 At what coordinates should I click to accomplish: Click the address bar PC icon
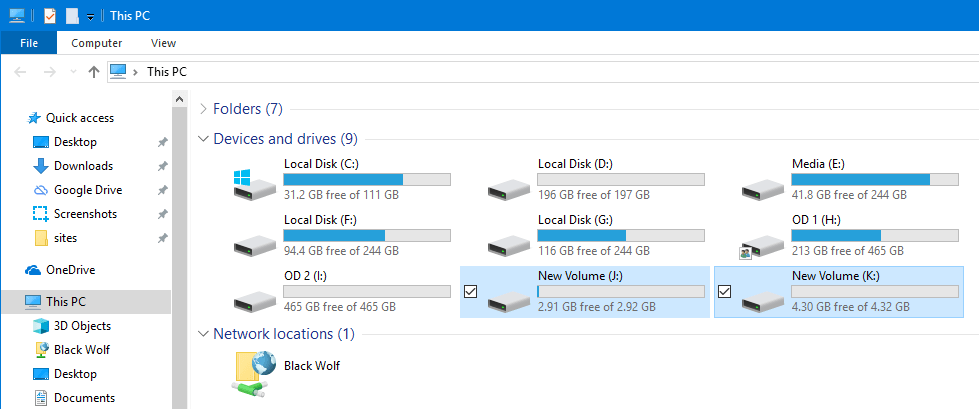[118, 72]
